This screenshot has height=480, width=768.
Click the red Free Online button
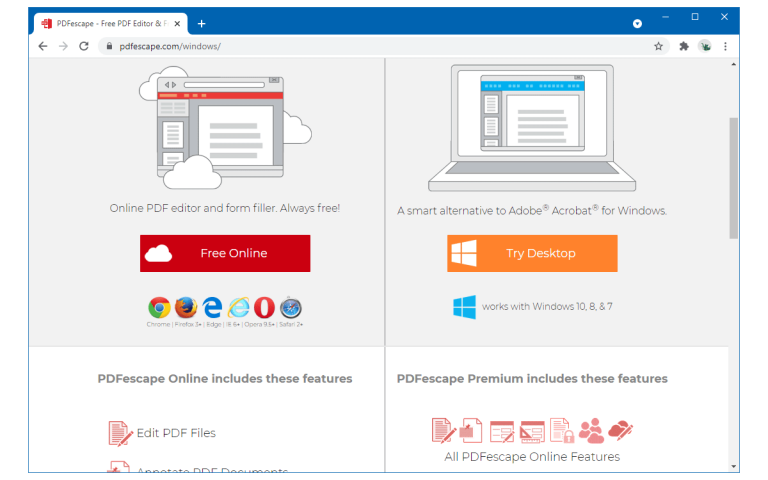pyautogui.click(x=225, y=254)
